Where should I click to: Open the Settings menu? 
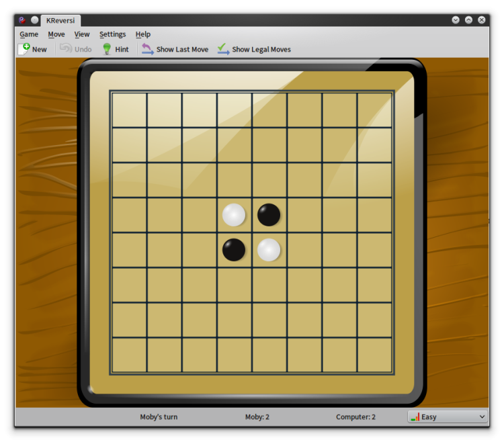(x=112, y=34)
